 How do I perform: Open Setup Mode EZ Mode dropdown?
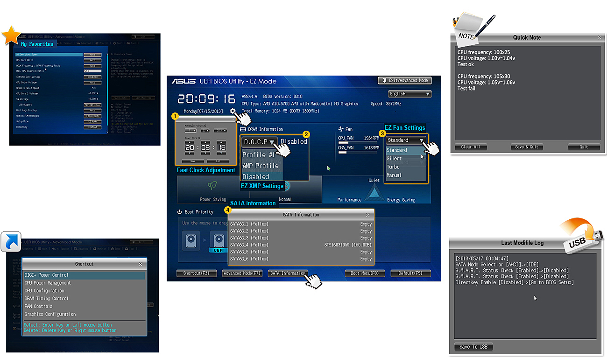click(x=92, y=121)
